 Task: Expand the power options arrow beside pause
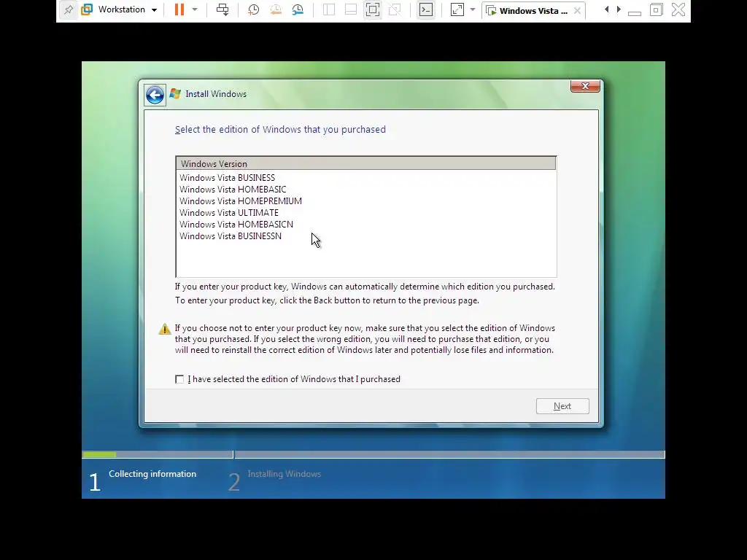click(195, 9)
